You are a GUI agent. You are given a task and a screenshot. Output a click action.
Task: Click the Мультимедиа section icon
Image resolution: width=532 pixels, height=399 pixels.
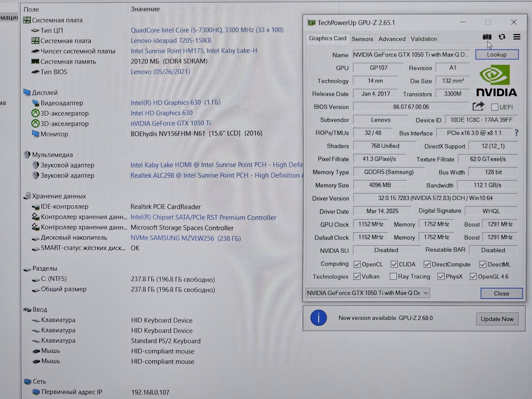point(27,155)
